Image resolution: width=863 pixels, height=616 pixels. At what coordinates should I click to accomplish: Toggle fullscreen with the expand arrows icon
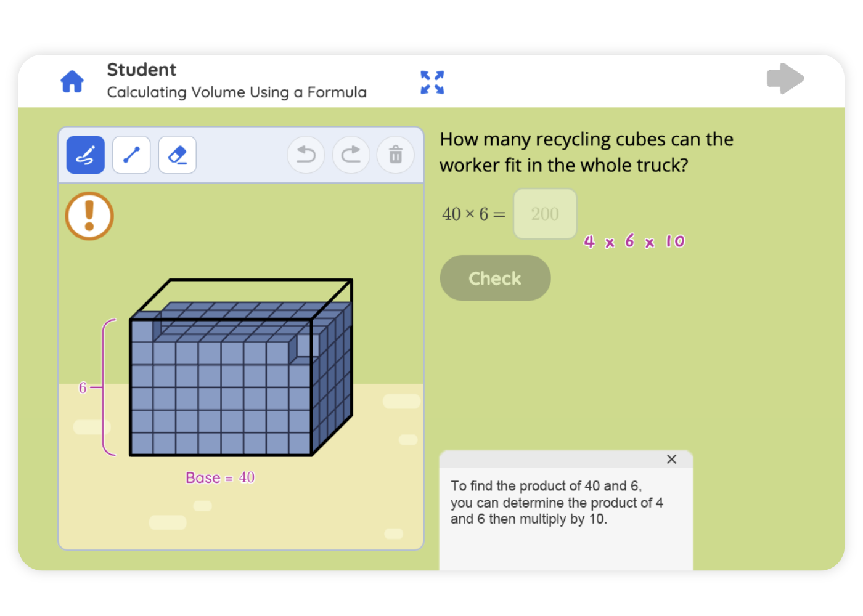[x=432, y=82]
